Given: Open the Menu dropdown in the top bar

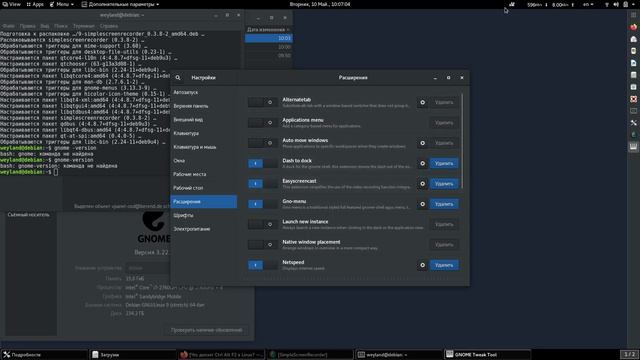Looking at the screenshot, I should pos(62,4).
